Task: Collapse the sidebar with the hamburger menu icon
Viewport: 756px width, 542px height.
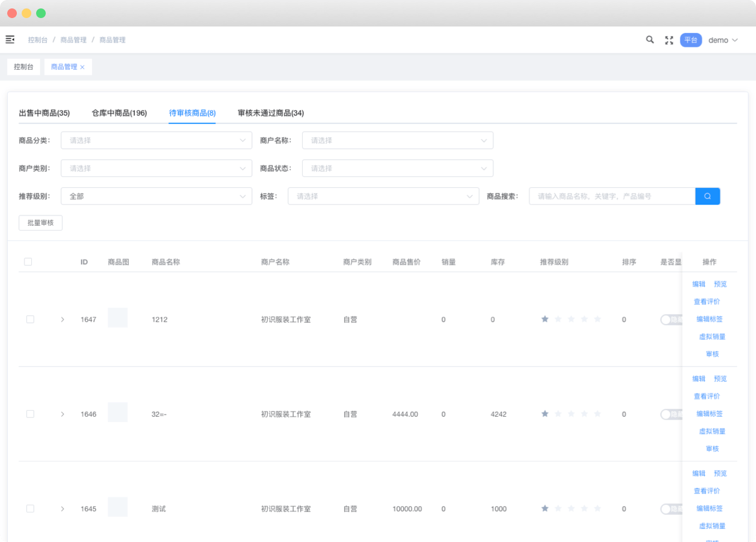Action: pos(10,40)
